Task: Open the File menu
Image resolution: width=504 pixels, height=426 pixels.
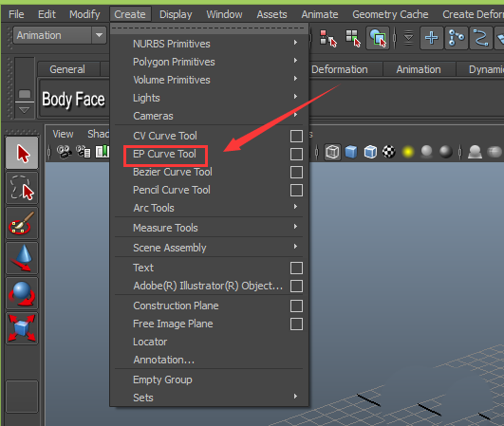Action: click(x=16, y=14)
